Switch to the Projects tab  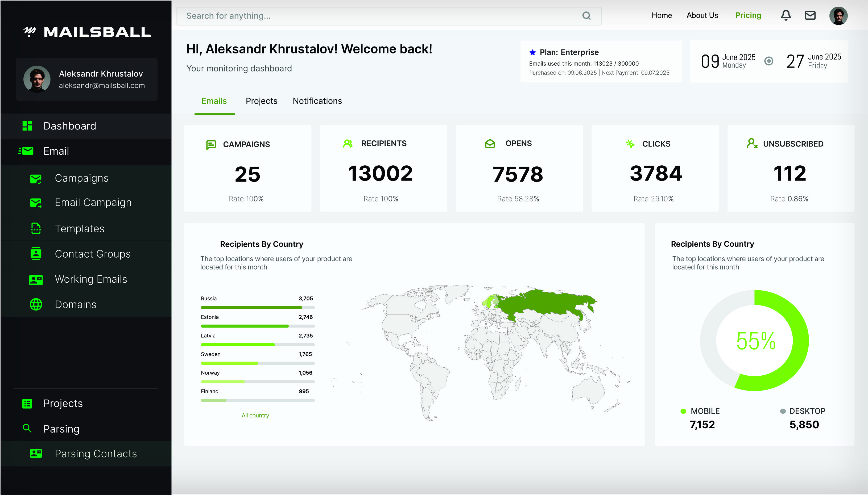(261, 101)
